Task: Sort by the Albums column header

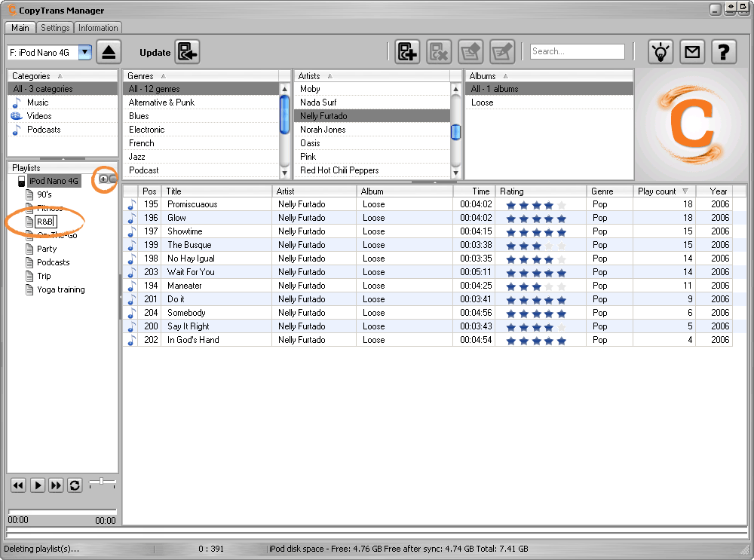Action: (x=549, y=76)
